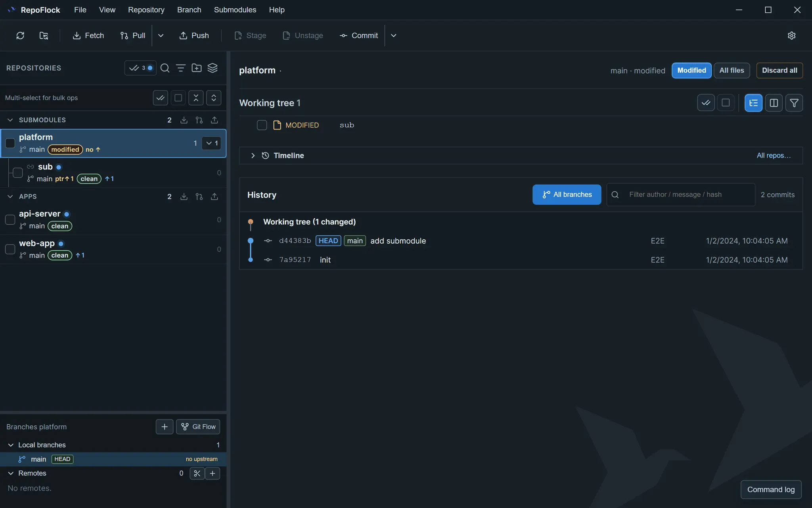The height and width of the screenshot is (508, 812).
Task: Open the Command log
Action: point(771,489)
